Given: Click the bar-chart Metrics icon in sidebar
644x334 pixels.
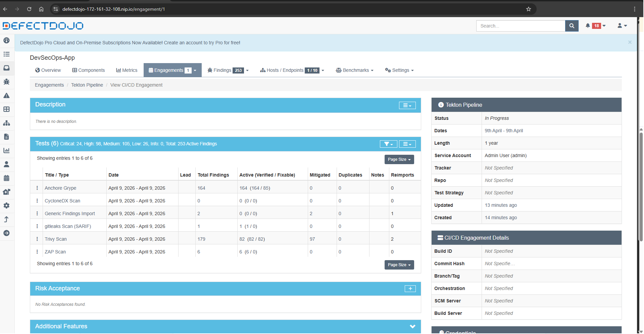Looking at the screenshot, I should point(7,150).
